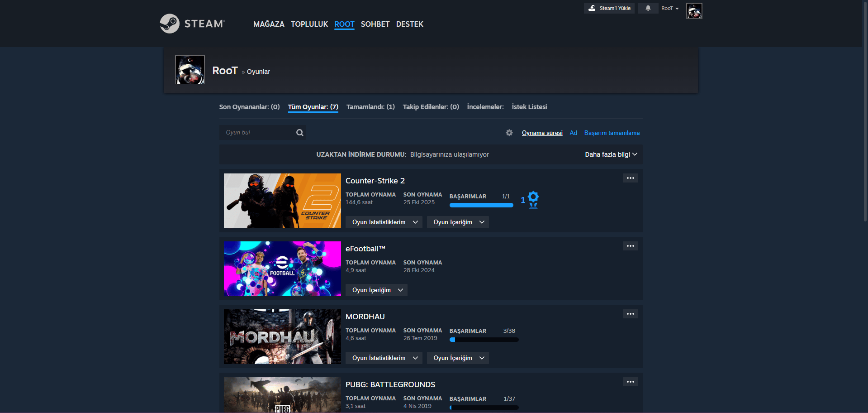The image size is (868, 413).
Task: Click the search magnifier icon
Action: click(x=299, y=133)
